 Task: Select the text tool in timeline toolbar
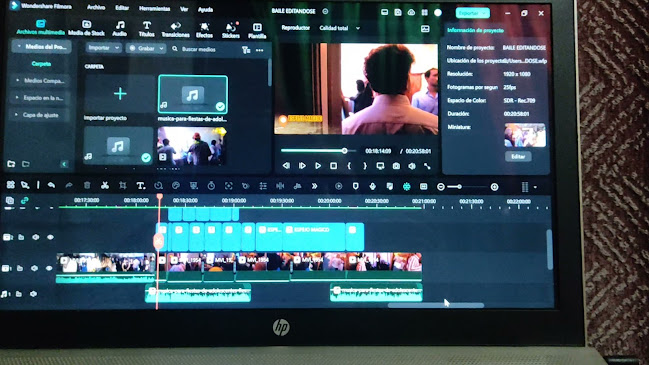(141, 186)
